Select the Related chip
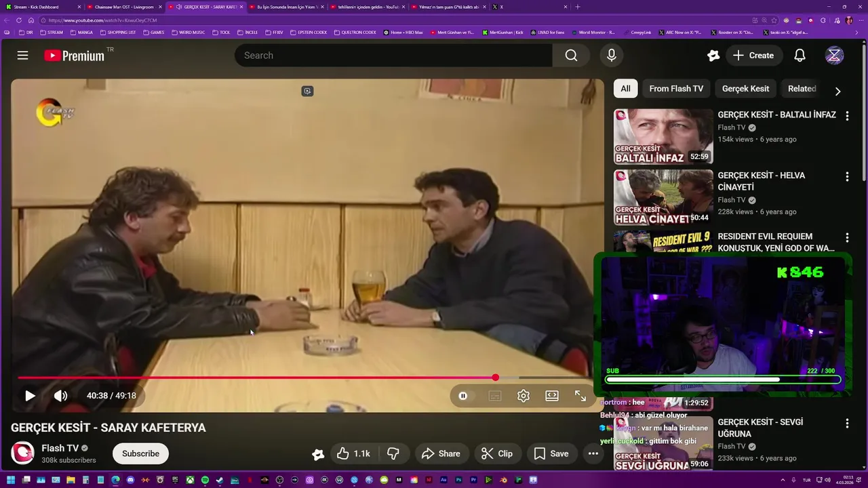This screenshot has width=868, height=488. (x=802, y=88)
